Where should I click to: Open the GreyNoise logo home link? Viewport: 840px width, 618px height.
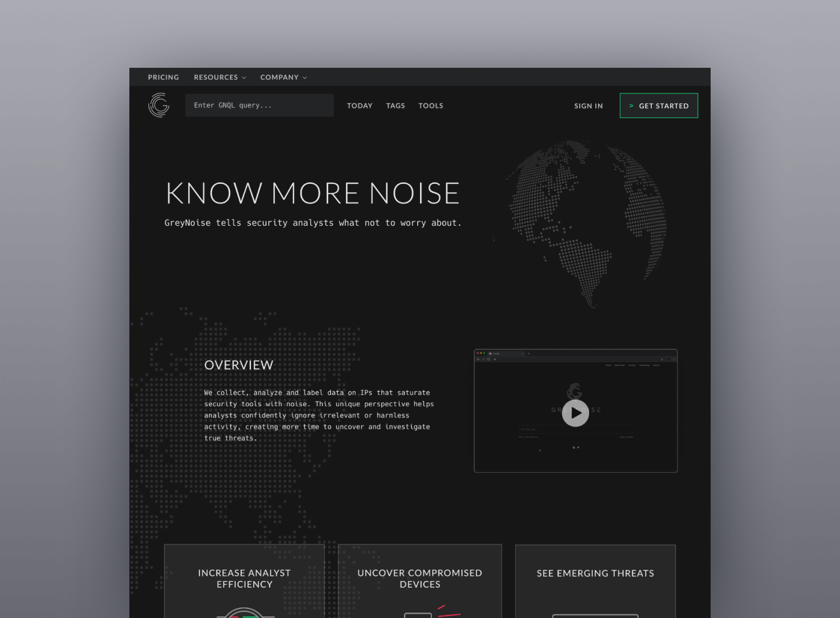coord(158,105)
